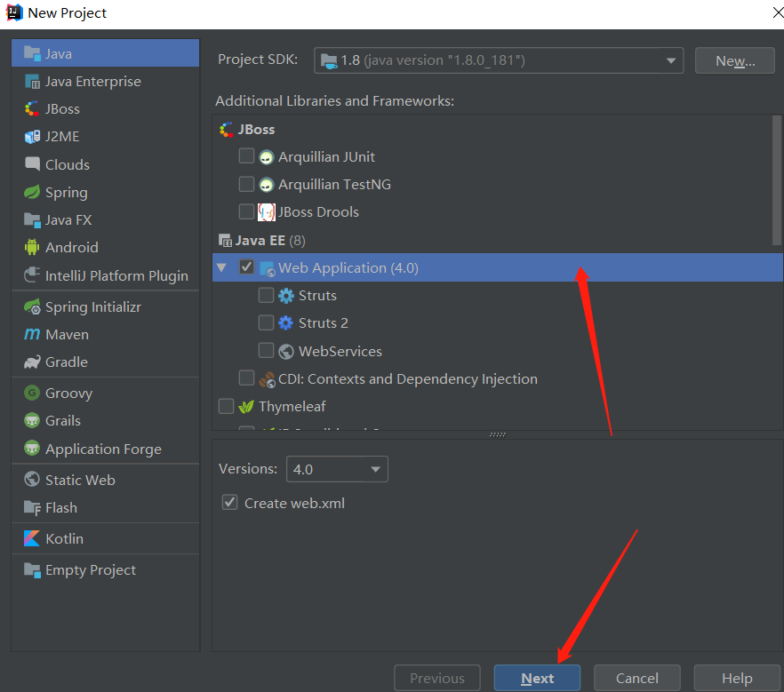
Task: Click the splitter grip below frameworks list
Action: 498,434
